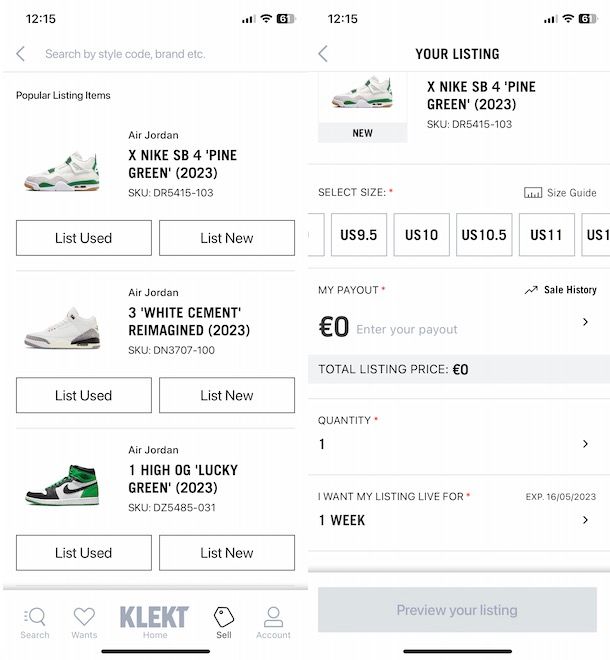Go back from the search screen
This screenshot has height=660, width=610.
pos(21,54)
